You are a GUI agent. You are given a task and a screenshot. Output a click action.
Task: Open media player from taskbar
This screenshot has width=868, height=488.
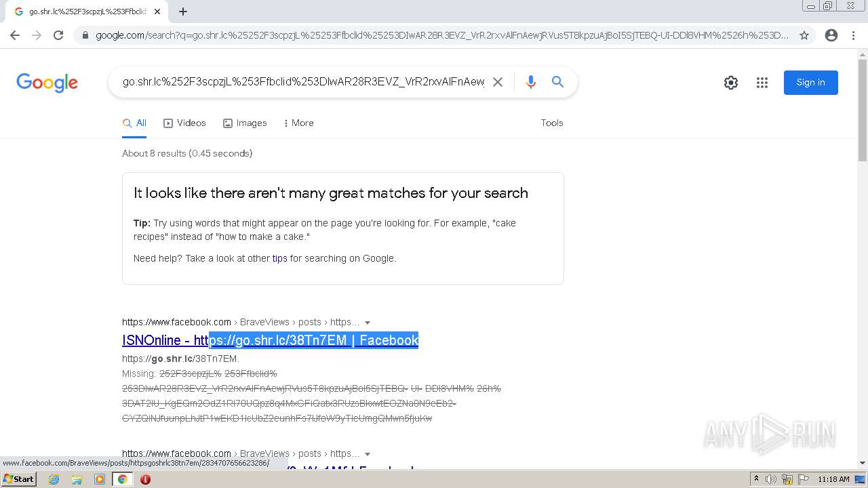pos(100,479)
